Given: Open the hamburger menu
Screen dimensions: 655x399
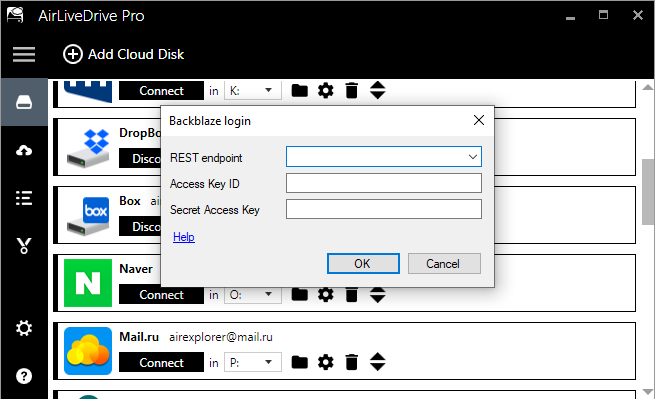Looking at the screenshot, I should [24, 54].
